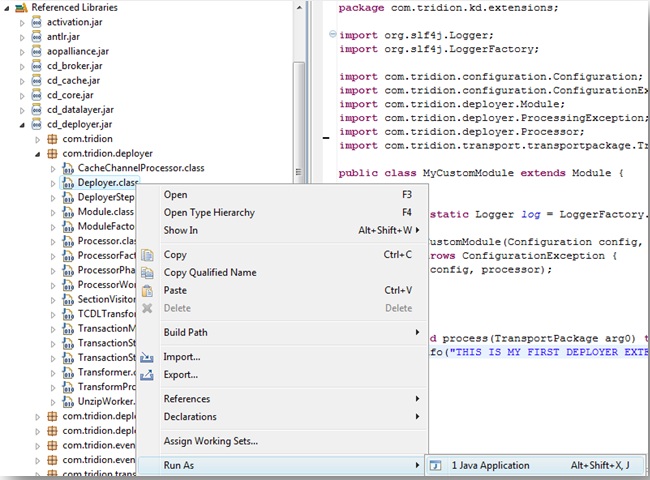Collapse the com.tridion.deployer package node
This screenshot has width=650, height=480.
tap(37, 154)
